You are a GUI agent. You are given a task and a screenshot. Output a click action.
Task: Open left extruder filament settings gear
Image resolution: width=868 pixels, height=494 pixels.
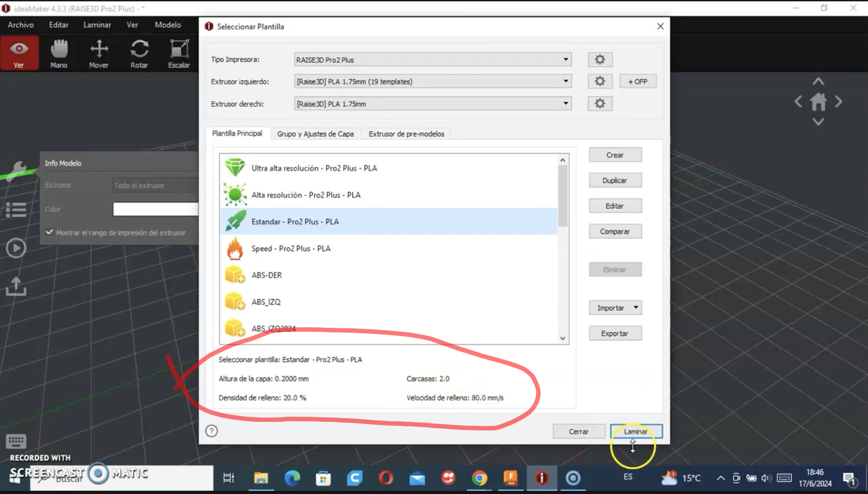point(600,81)
